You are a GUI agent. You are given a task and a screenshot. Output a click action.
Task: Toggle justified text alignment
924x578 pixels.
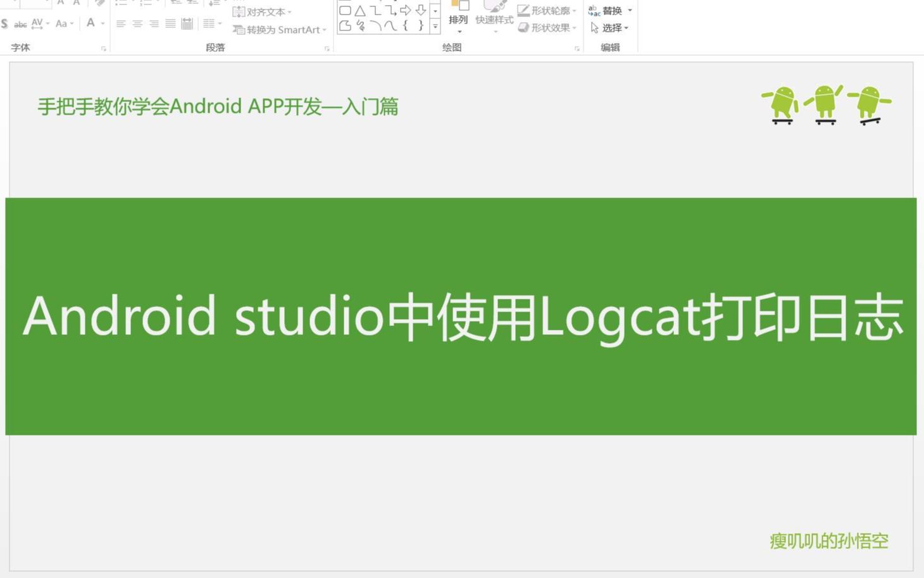point(170,24)
